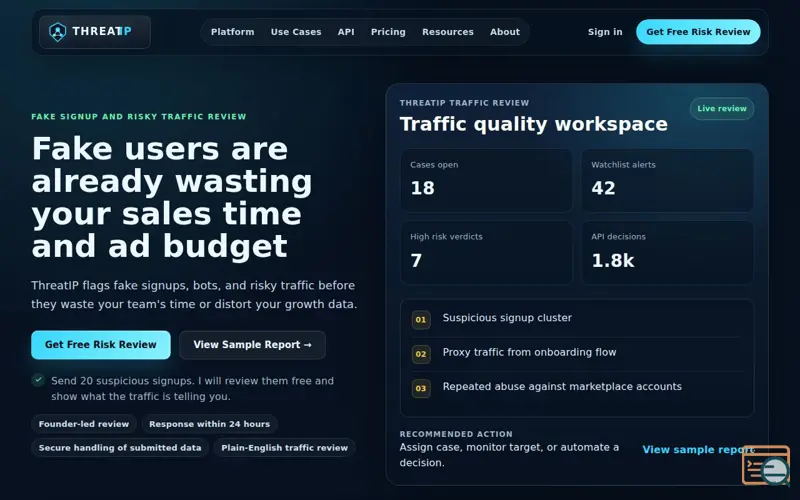Click Secure handling of submitted data pill
This screenshot has width=800, height=500.
click(x=120, y=448)
